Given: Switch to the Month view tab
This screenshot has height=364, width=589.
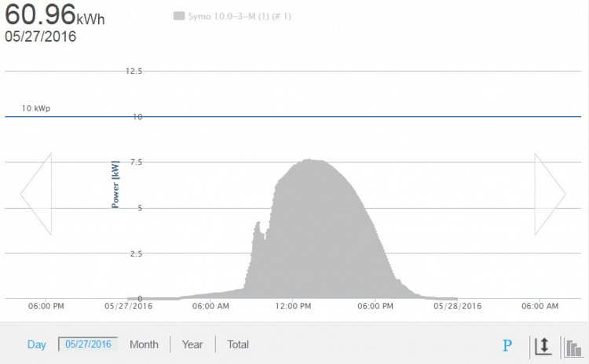Looking at the screenshot, I should tap(144, 344).
